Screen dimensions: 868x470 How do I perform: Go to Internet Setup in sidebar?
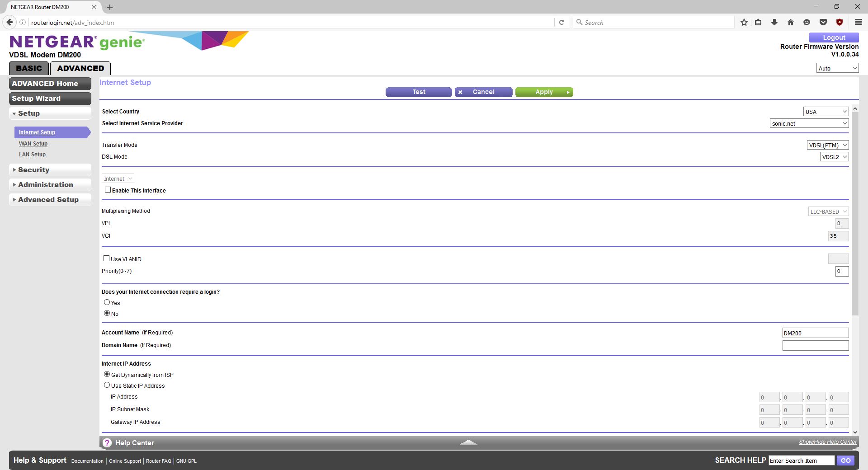37,132
